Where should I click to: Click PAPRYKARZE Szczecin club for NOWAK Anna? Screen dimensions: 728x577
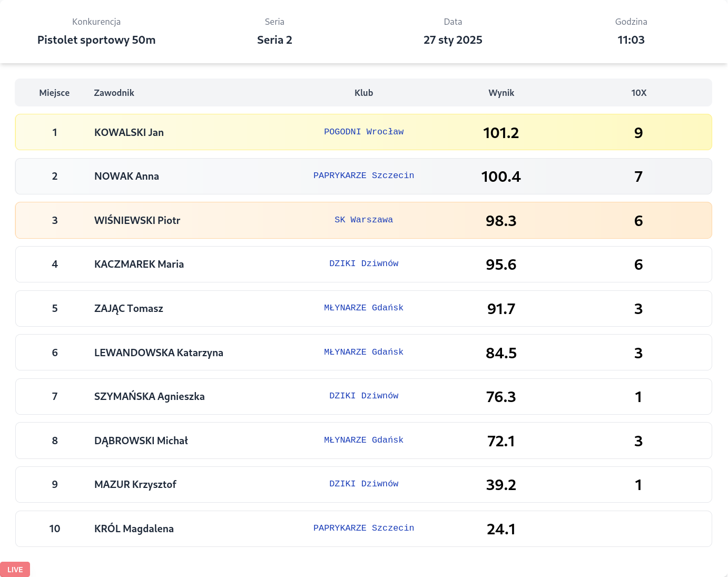(363, 175)
